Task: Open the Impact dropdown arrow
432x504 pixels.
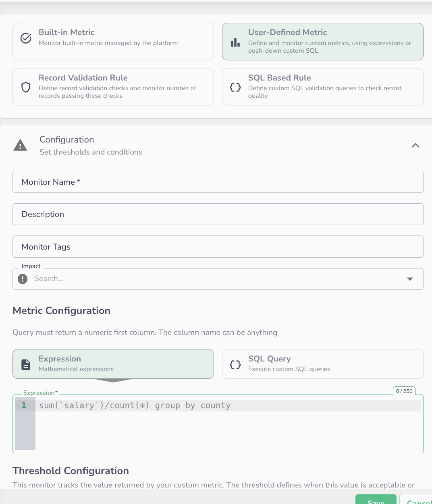Action: [410, 279]
